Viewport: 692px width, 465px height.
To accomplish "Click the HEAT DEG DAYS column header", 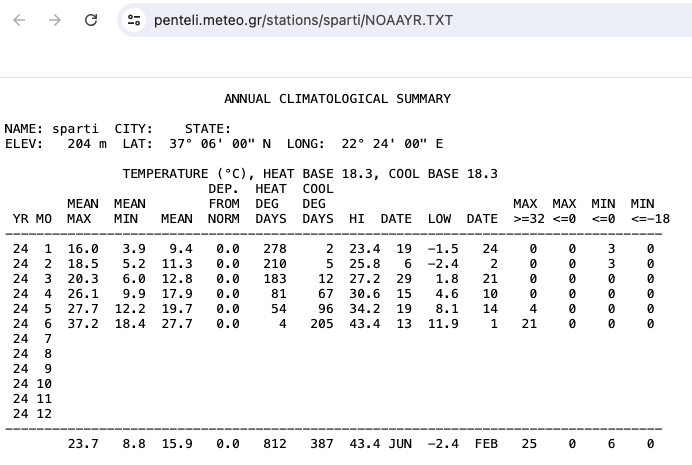I will click(271, 204).
